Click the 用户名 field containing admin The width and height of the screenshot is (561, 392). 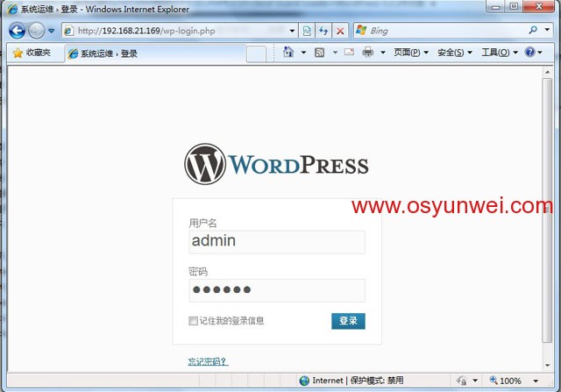pos(277,242)
